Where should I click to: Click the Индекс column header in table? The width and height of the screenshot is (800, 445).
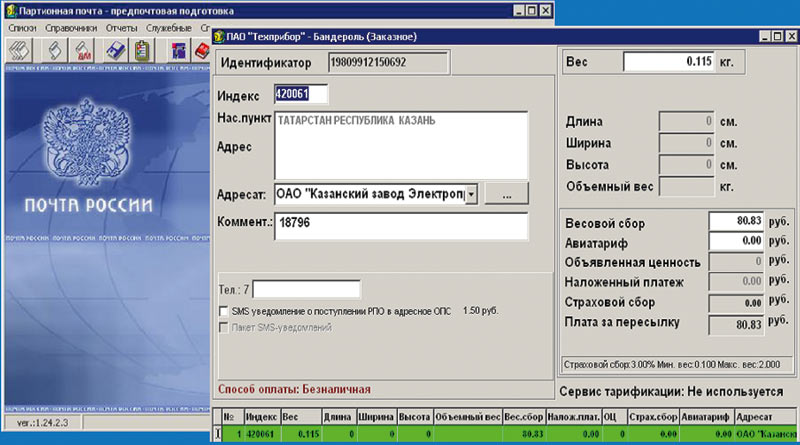click(x=262, y=417)
